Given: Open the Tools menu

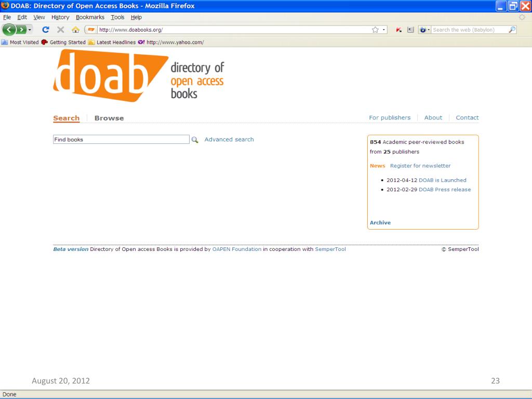Looking at the screenshot, I should [x=117, y=17].
